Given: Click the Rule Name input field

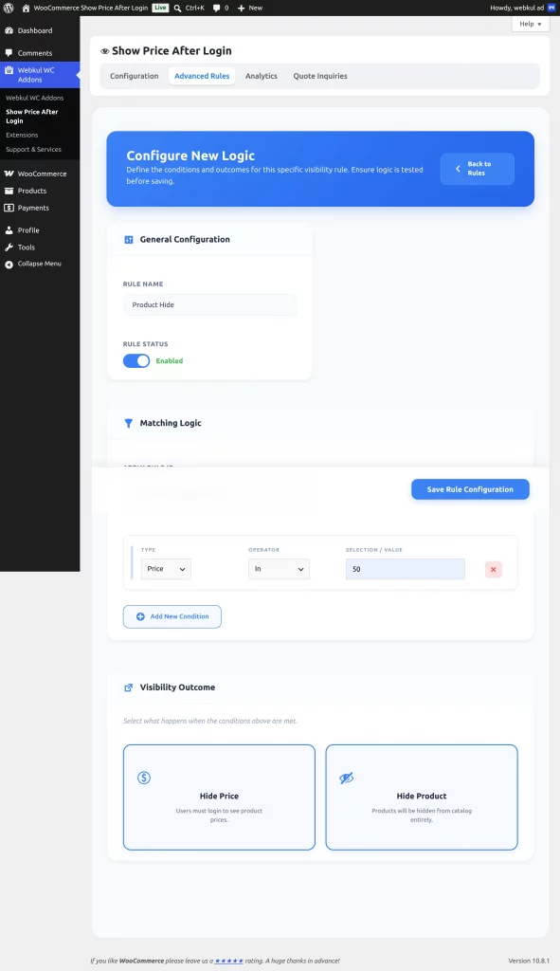Looking at the screenshot, I should (209, 304).
